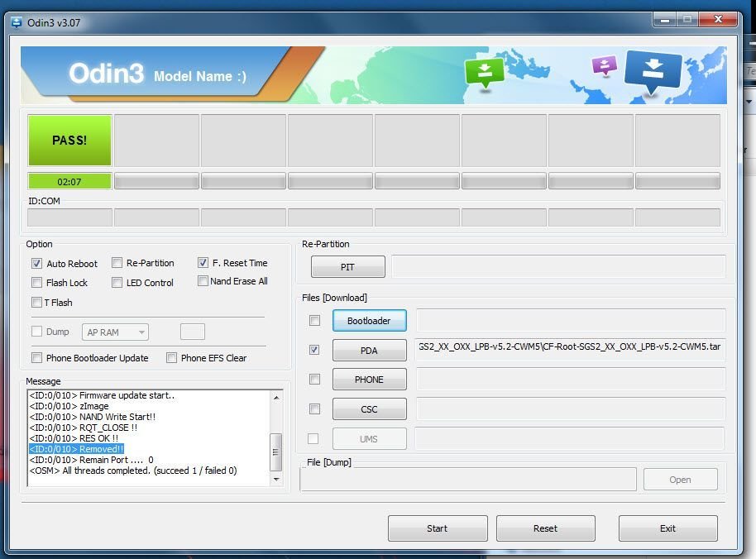Click the CSC file button
This screenshot has height=559, width=756.
(370, 409)
